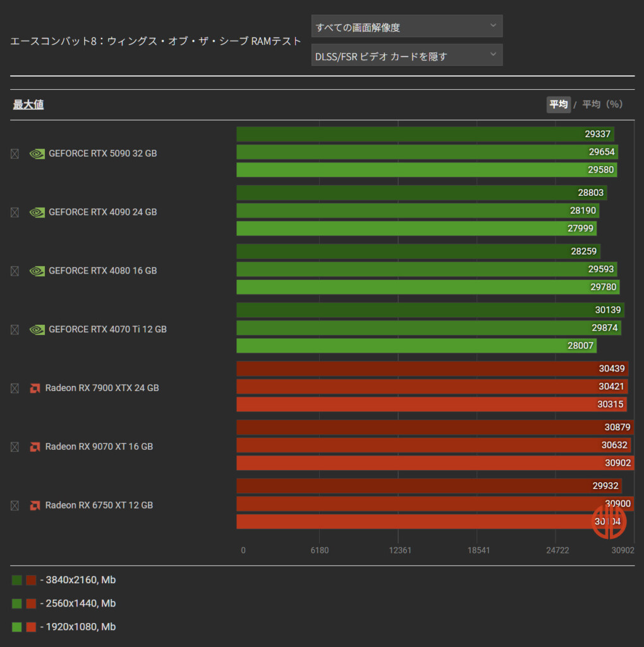
Task: Click the GEFORCE RTX 5090 32 GB label
Action: [103, 154]
